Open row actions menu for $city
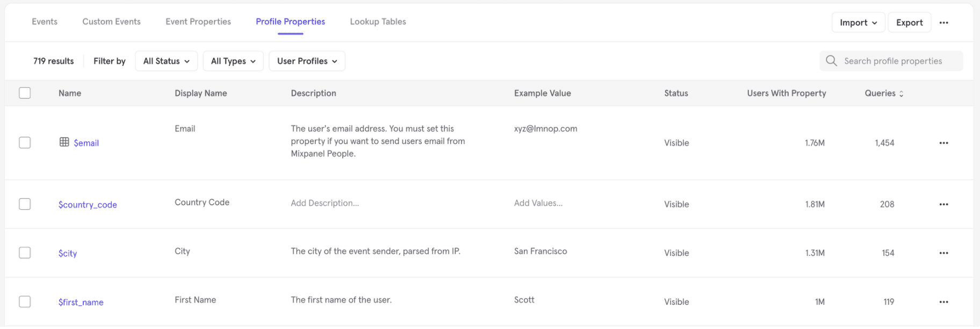980x329 pixels. tap(943, 253)
